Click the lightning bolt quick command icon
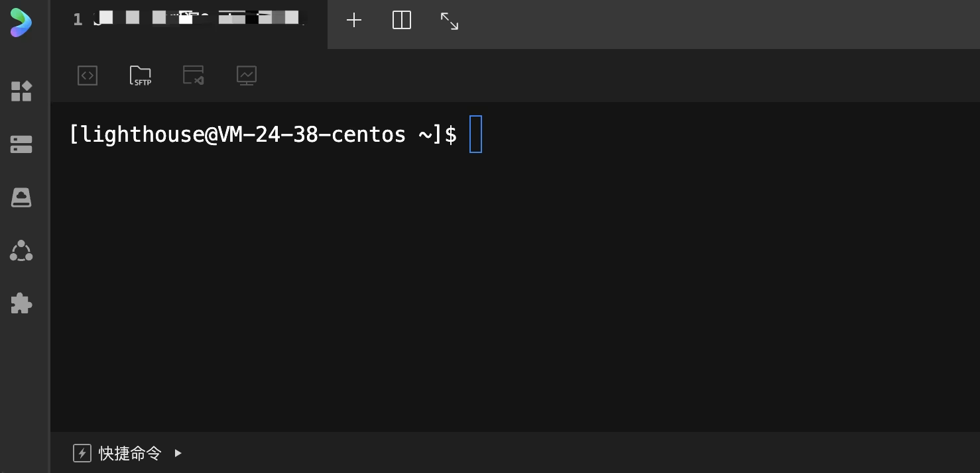The height and width of the screenshot is (473, 980). 82,453
